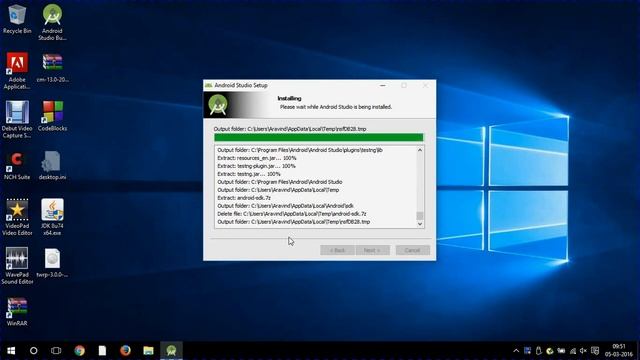640x360 pixels.
Task: Click the log scrollbar down arrow
Action: coord(420,224)
